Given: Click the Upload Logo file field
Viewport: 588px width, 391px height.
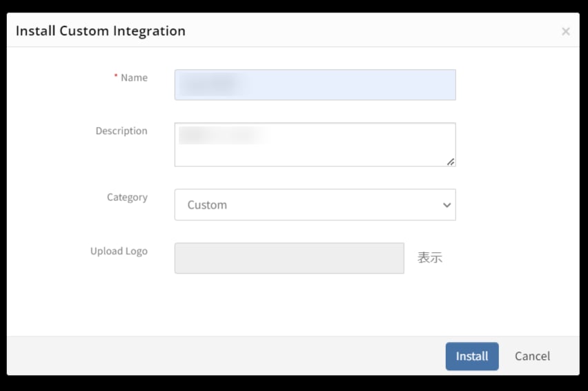Looking at the screenshot, I should 289,258.
